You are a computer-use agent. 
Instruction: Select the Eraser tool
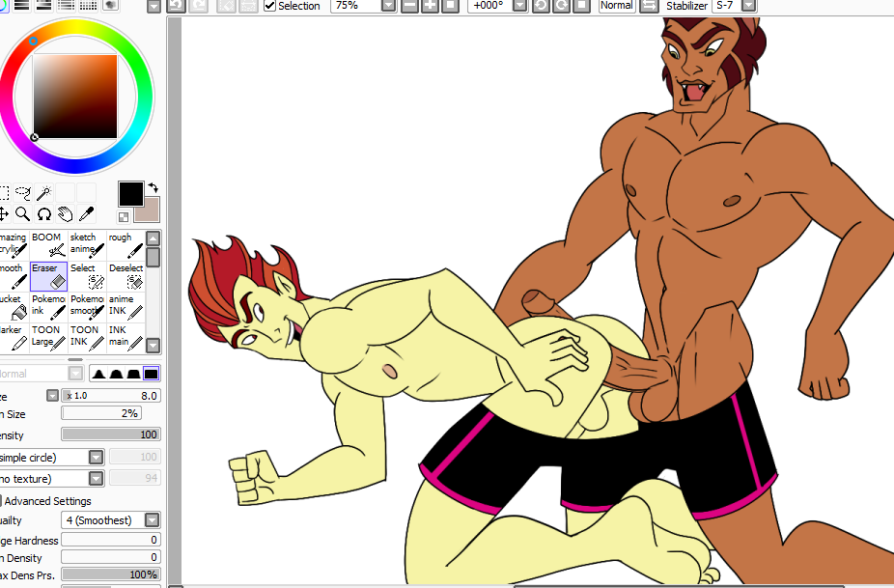tap(48, 276)
